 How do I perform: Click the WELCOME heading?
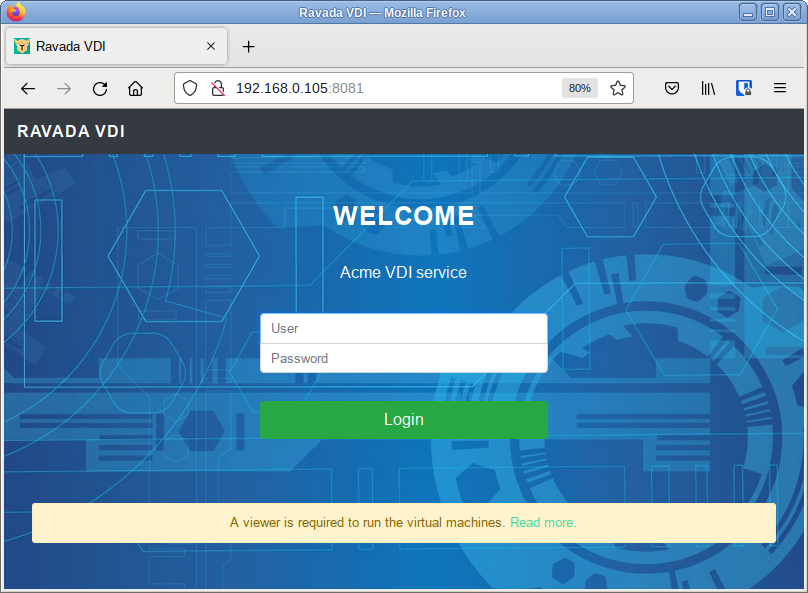403,216
